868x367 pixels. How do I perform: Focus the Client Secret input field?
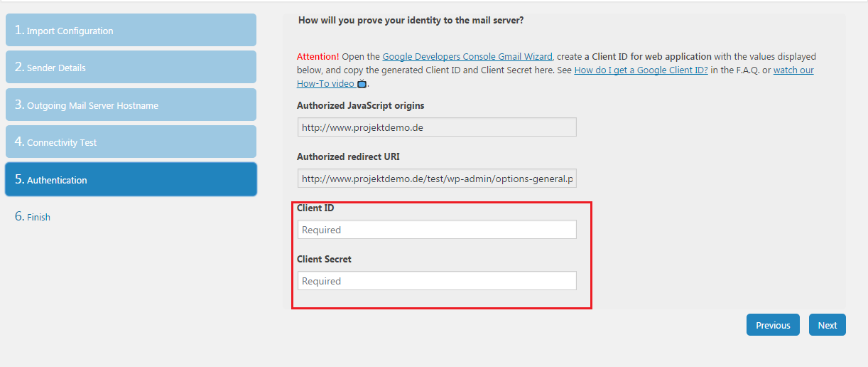437,281
